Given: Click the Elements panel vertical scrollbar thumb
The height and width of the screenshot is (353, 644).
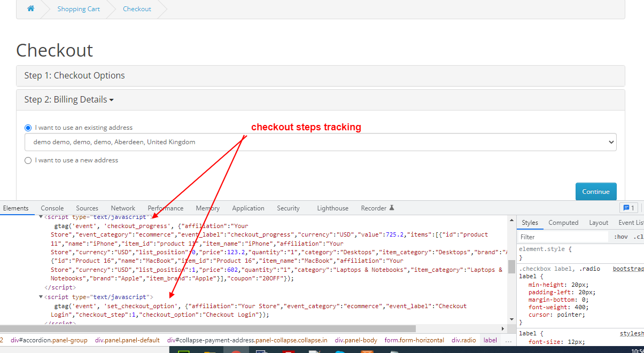Looking at the screenshot, I should click(511, 266).
